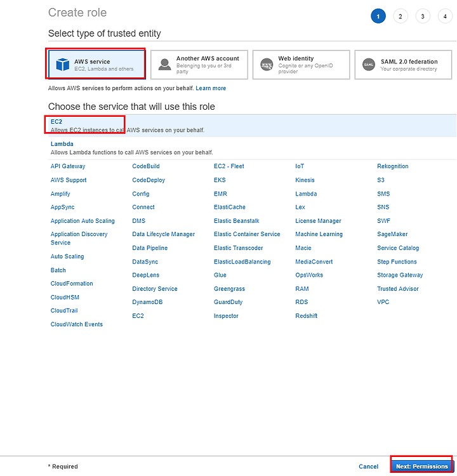This screenshot has height=476, width=457.
Task: Select API Gateway service
Action: tap(68, 166)
